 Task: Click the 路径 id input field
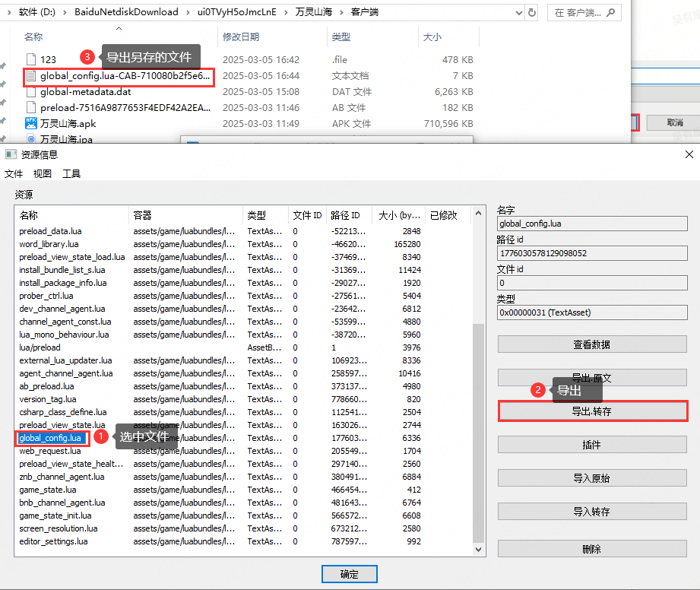[592, 253]
